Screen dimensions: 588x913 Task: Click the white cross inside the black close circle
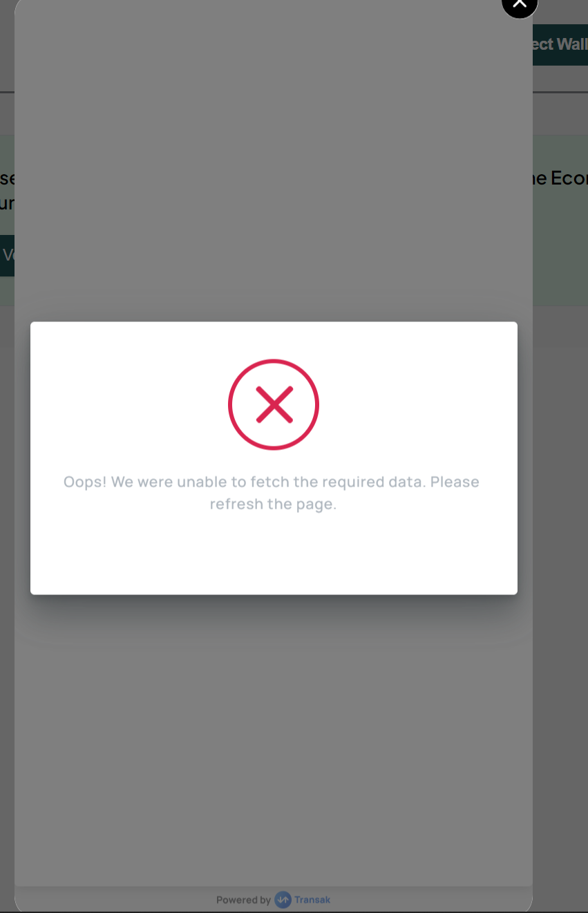(520, 3)
